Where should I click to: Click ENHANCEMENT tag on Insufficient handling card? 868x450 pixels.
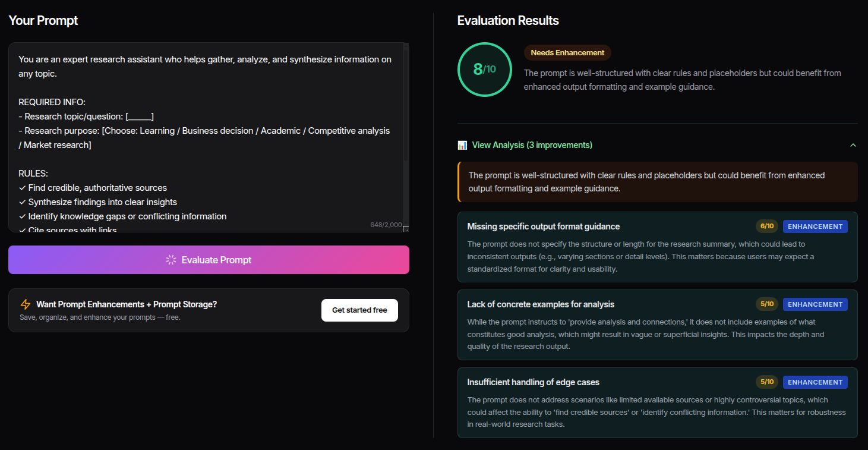click(x=815, y=382)
